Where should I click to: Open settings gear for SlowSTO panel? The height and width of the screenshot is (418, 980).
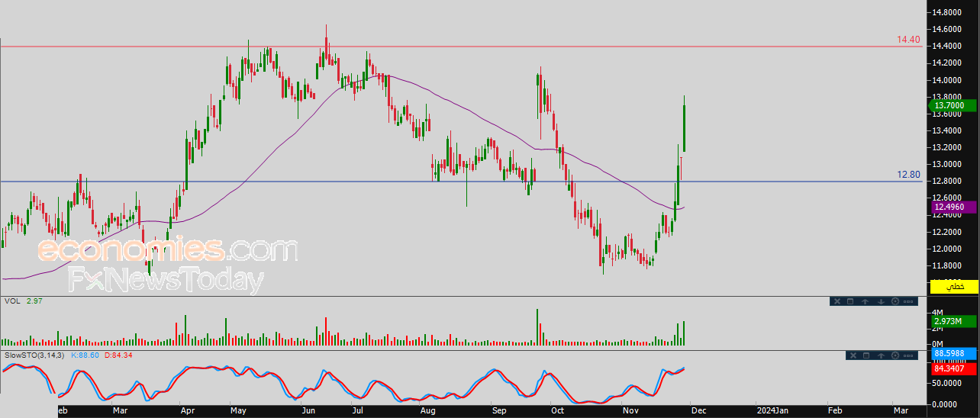coord(895,355)
